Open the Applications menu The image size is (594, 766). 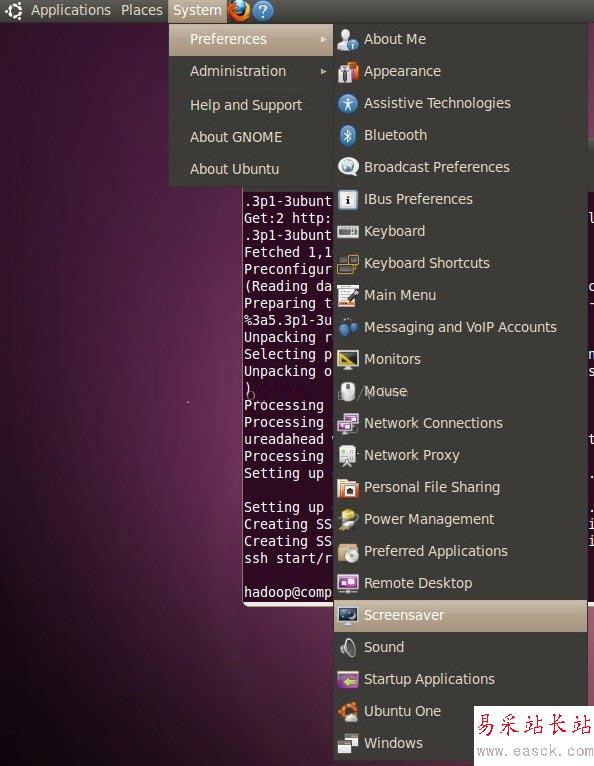click(71, 10)
